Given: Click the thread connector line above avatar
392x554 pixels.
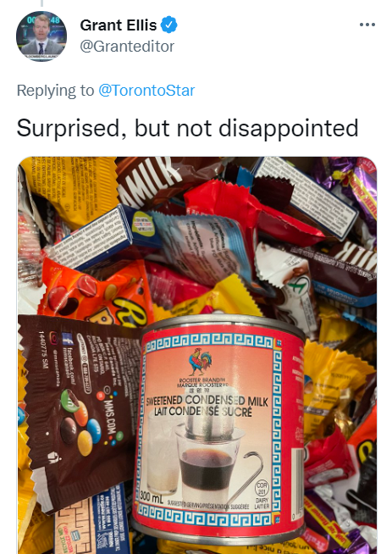Looking at the screenshot, I should pyautogui.click(x=41, y=3).
